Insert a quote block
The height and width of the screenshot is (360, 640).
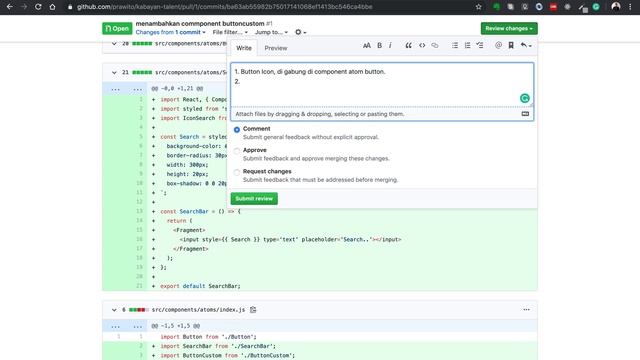408,45
